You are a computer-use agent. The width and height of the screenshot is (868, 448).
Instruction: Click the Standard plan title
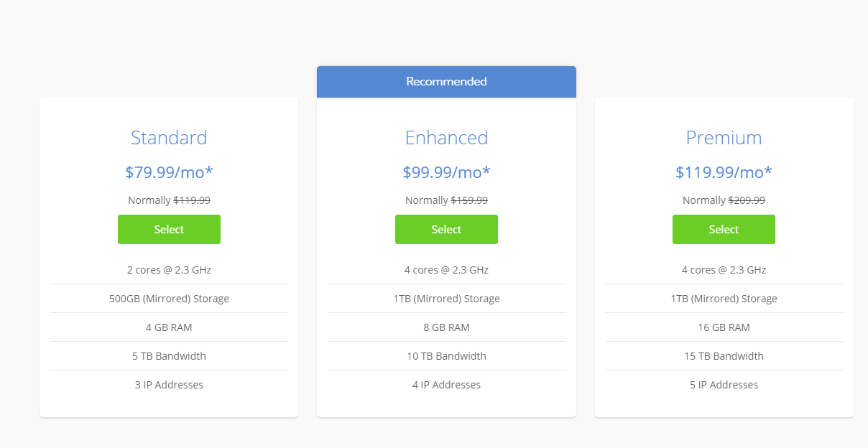tap(169, 138)
